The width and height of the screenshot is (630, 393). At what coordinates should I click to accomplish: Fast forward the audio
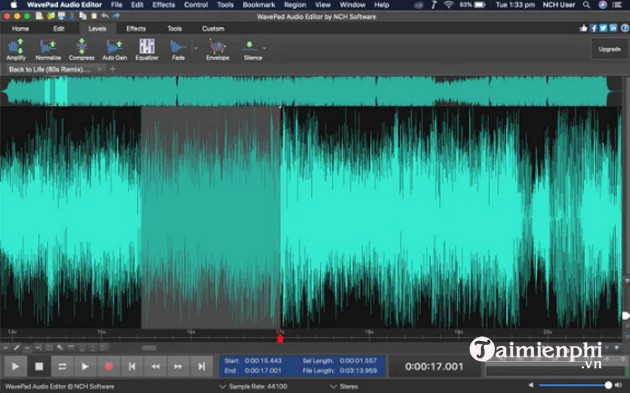[x=178, y=366]
